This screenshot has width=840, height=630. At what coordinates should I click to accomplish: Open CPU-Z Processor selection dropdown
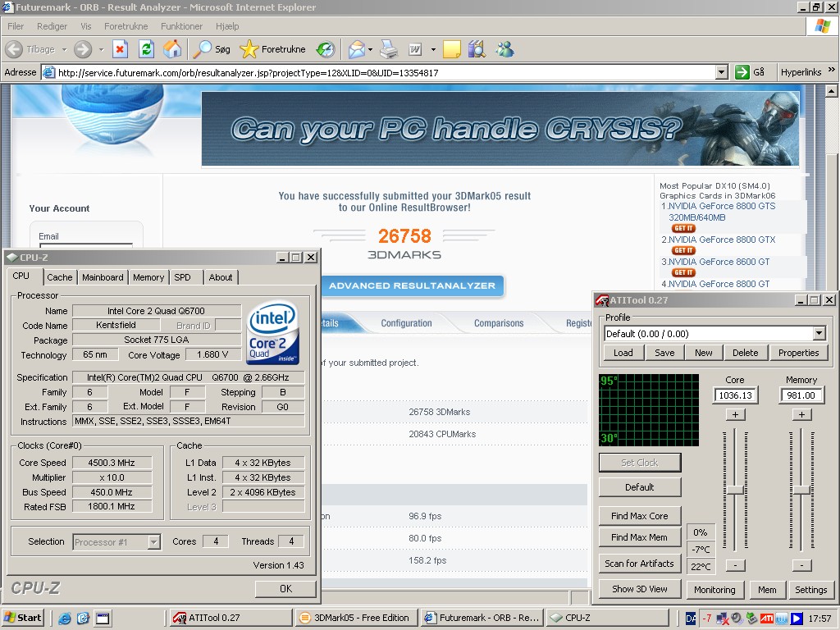click(x=153, y=541)
